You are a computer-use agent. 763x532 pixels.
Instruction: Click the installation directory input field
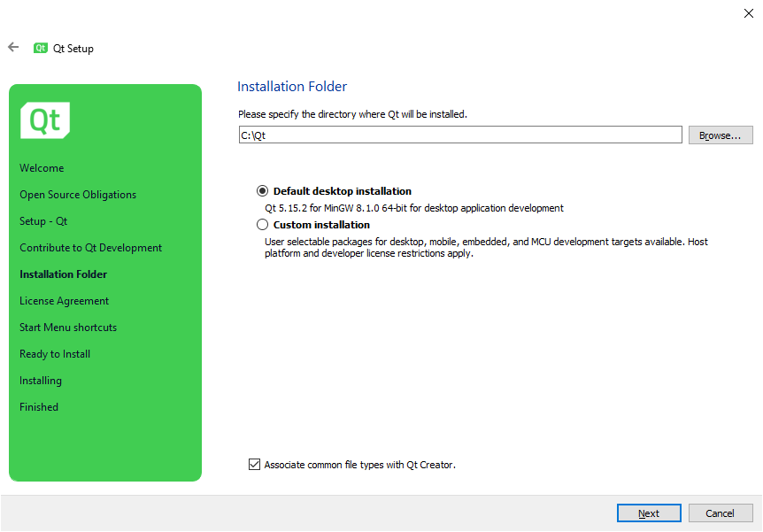(x=460, y=135)
